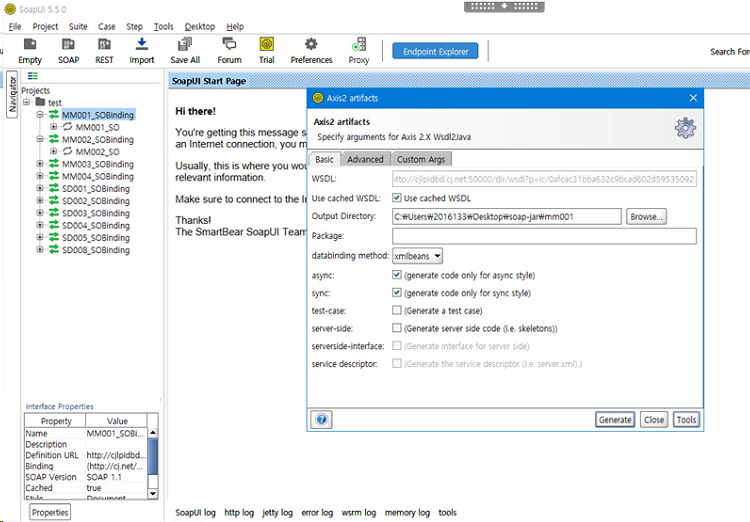The image size is (750, 522).
Task: Create new SOAP project
Action: pyautogui.click(x=68, y=51)
